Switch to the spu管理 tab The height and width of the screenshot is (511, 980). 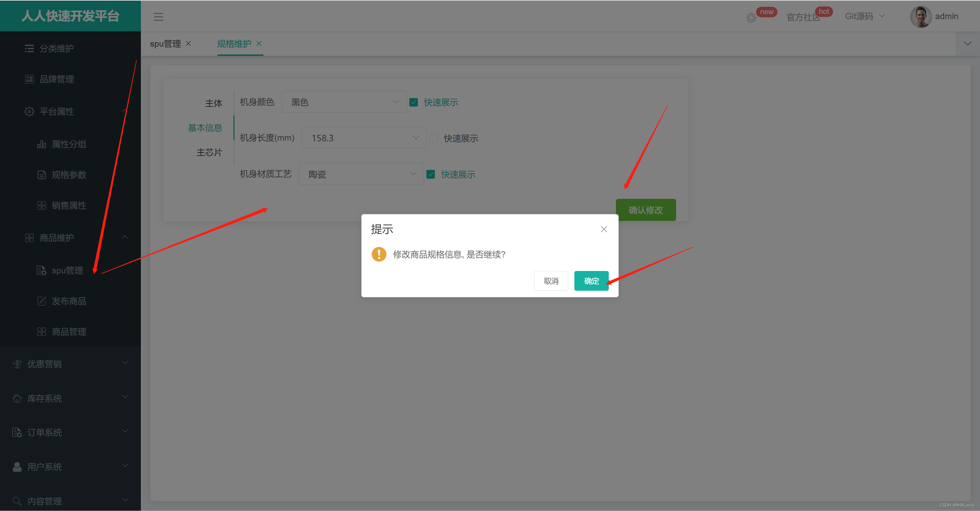click(x=165, y=44)
